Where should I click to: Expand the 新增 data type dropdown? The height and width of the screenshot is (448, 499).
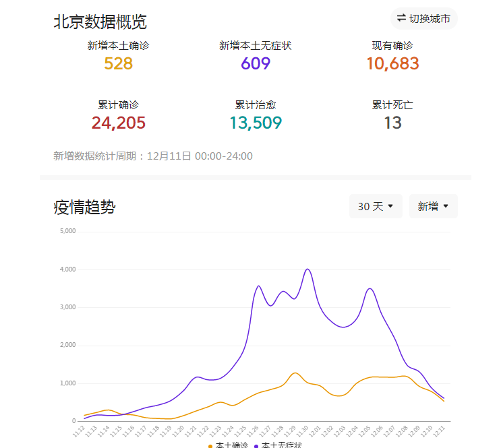point(433,206)
